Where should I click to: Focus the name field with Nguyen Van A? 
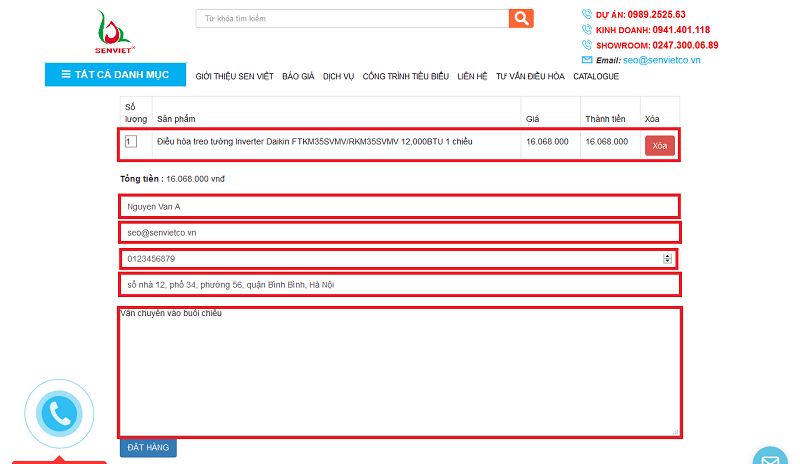pyautogui.click(x=398, y=207)
